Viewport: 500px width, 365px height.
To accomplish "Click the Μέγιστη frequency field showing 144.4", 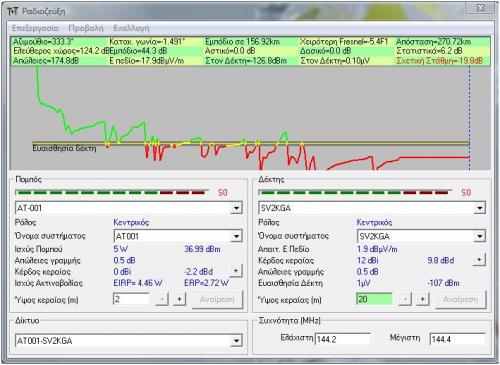I will pyautogui.click(x=458, y=339).
